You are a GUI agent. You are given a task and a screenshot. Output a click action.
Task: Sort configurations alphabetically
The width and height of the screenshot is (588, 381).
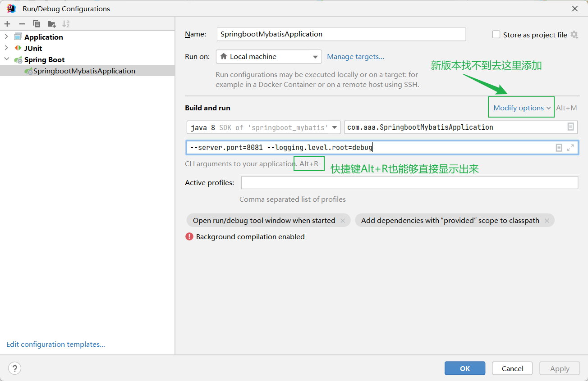coord(66,24)
